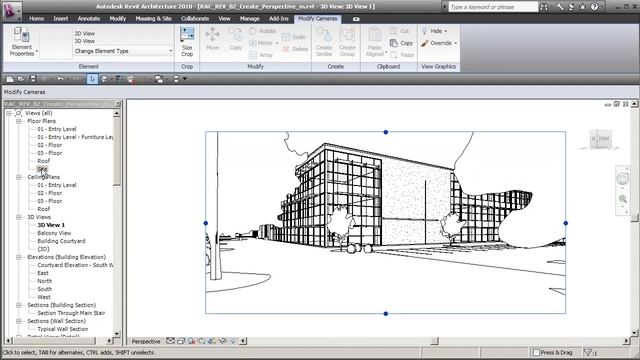Screen dimensions: 640x360
Task: Click the project browser down scroll arrow
Action: [117, 333]
